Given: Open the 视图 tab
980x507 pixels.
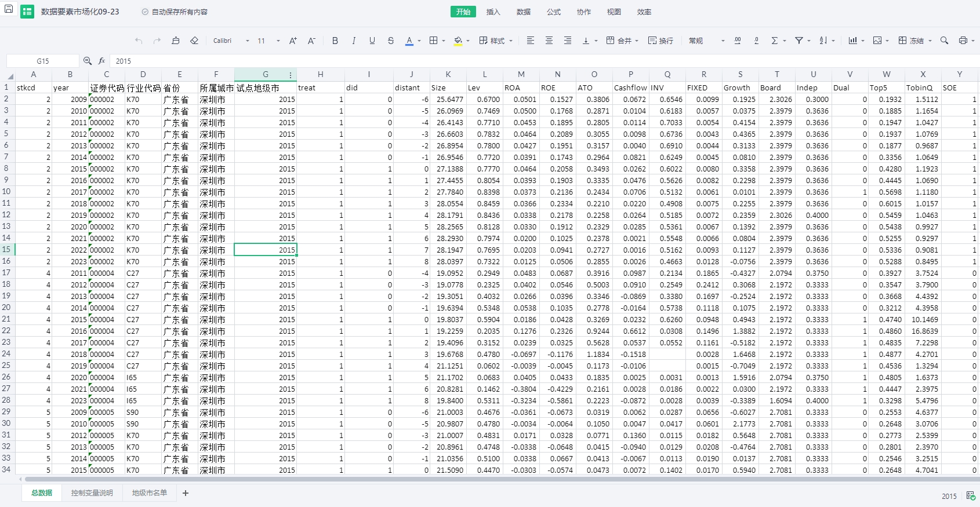Looking at the screenshot, I should click(x=614, y=12).
